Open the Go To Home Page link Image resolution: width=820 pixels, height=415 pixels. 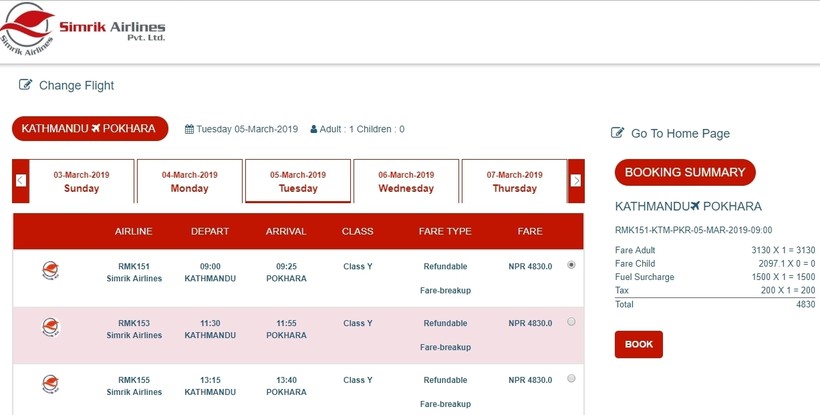click(x=680, y=133)
